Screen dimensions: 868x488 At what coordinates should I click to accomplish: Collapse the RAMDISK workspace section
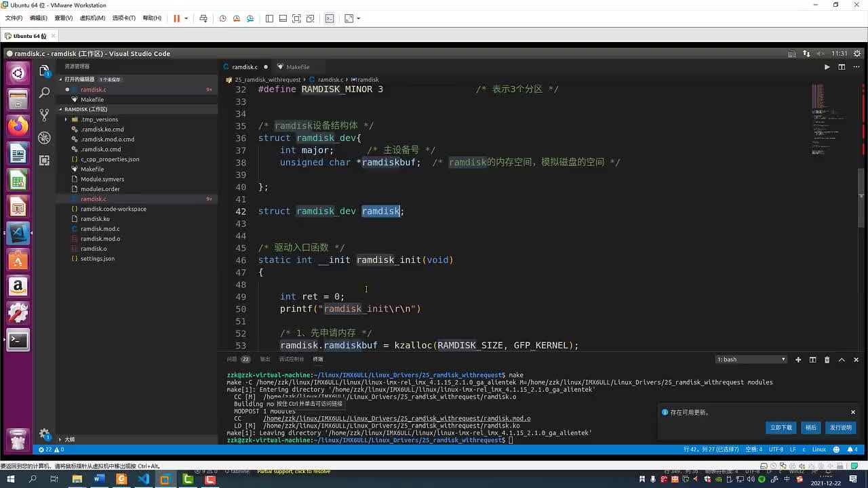tap(85, 109)
